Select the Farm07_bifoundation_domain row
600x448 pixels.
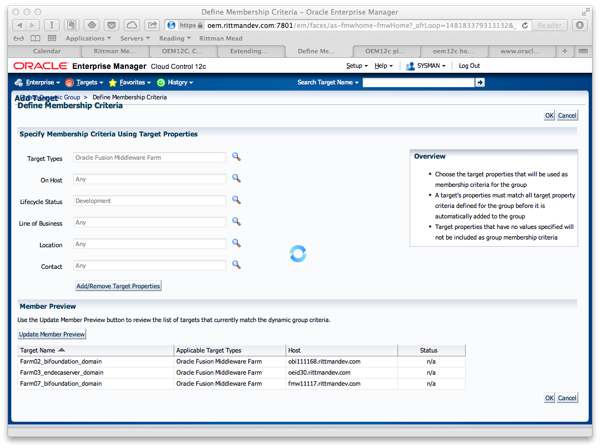coord(241,384)
